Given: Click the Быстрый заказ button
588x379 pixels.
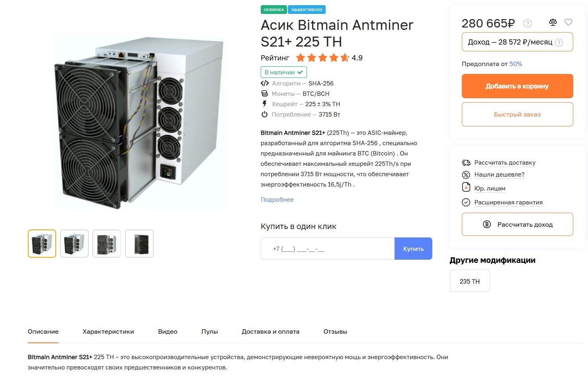Looking at the screenshot, I should (517, 115).
